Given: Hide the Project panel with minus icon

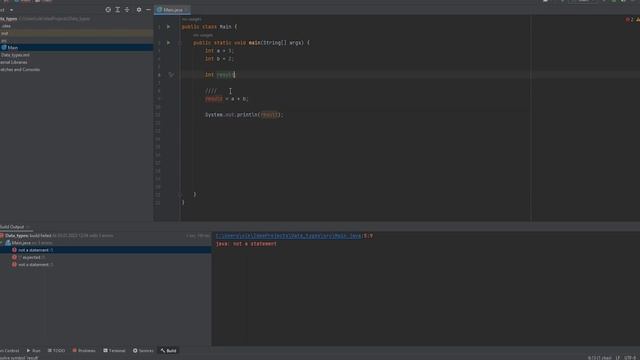Looking at the screenshot, I should (148, 9).
